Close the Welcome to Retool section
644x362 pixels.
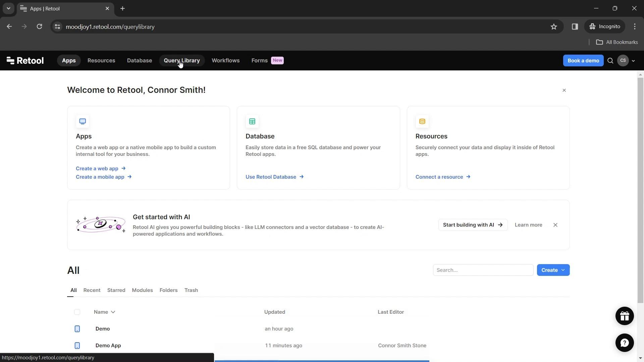click(564, 90)
